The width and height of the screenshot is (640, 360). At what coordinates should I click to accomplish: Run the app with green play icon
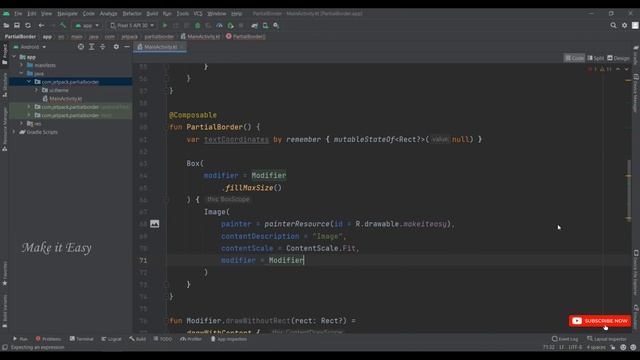165,25
